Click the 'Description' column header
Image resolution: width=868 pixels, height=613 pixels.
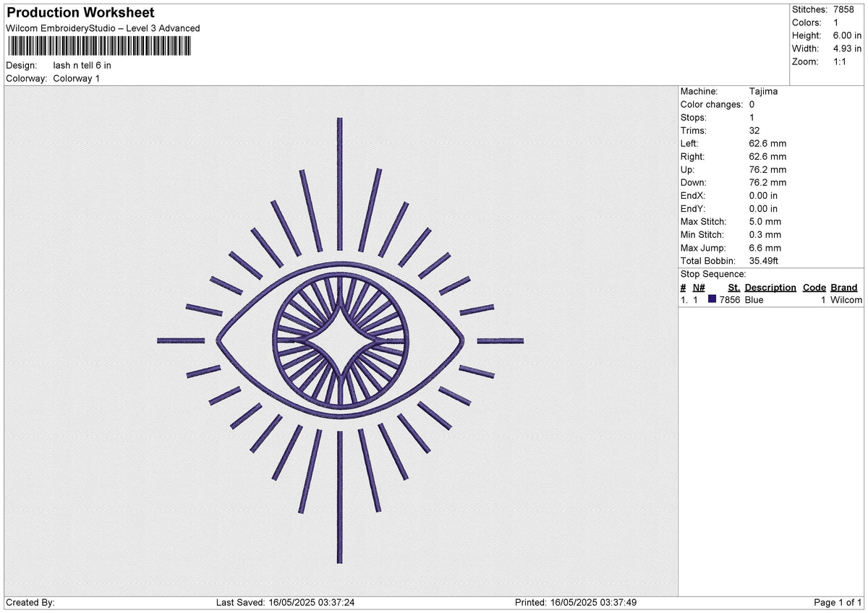click(x=771, y=287)
